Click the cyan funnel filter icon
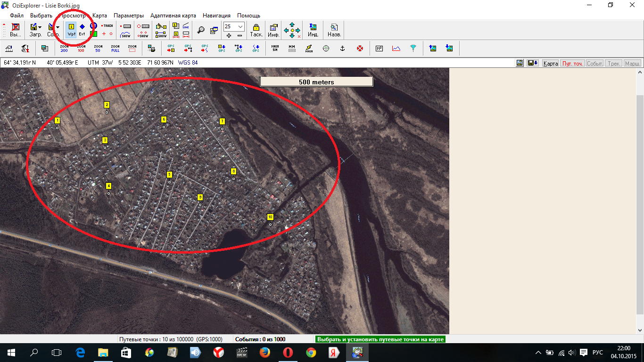This screenshot has width=644, height=362. pos(413,48)
